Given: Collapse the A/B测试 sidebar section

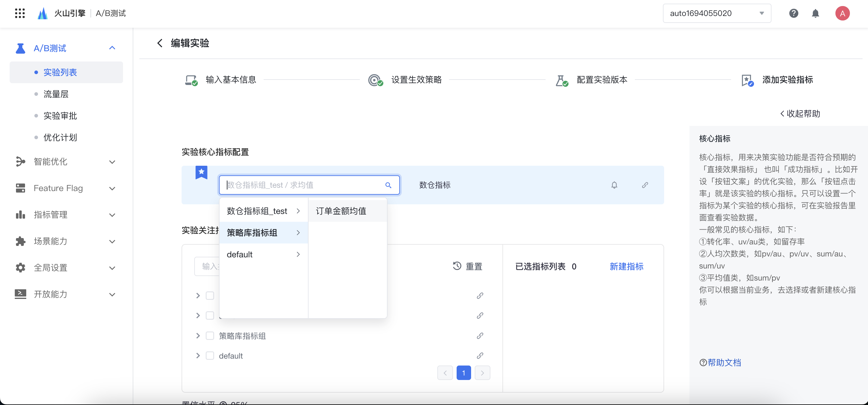Looking at the screenshot, I should pos(112,48).
